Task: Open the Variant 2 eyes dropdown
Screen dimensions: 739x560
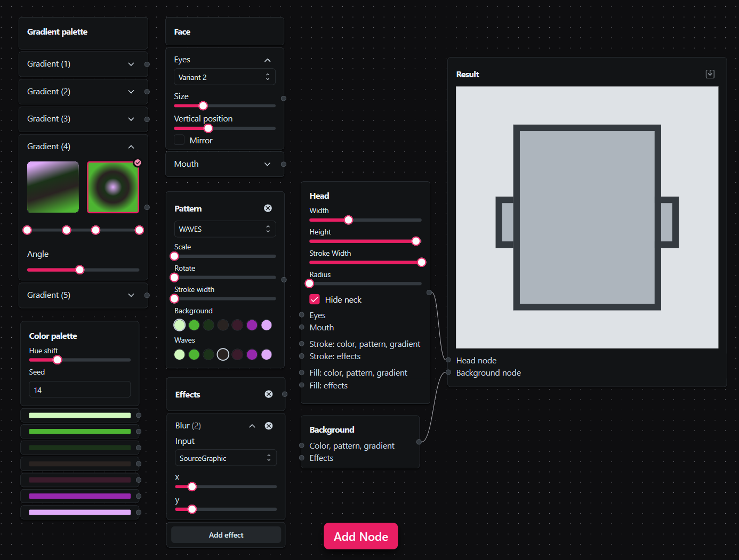Action: pos(224,77)
